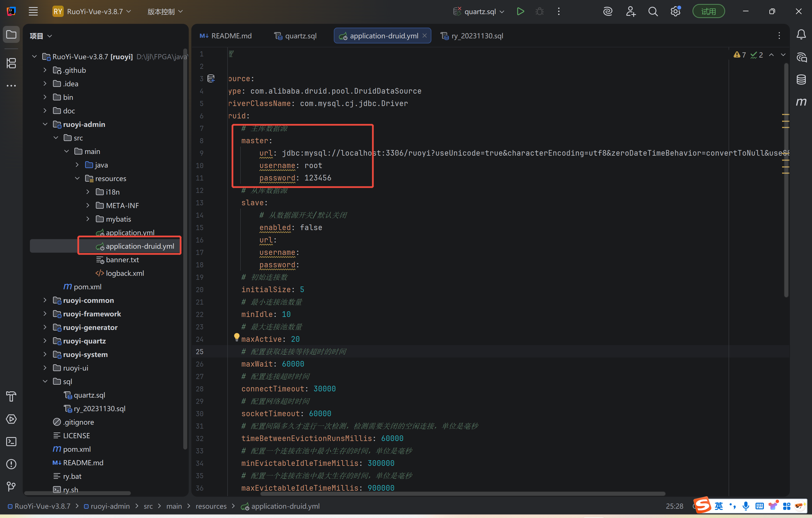812x518 pixels.
Task: Open the Terminal tool window
Action: [x=11, y=442]
